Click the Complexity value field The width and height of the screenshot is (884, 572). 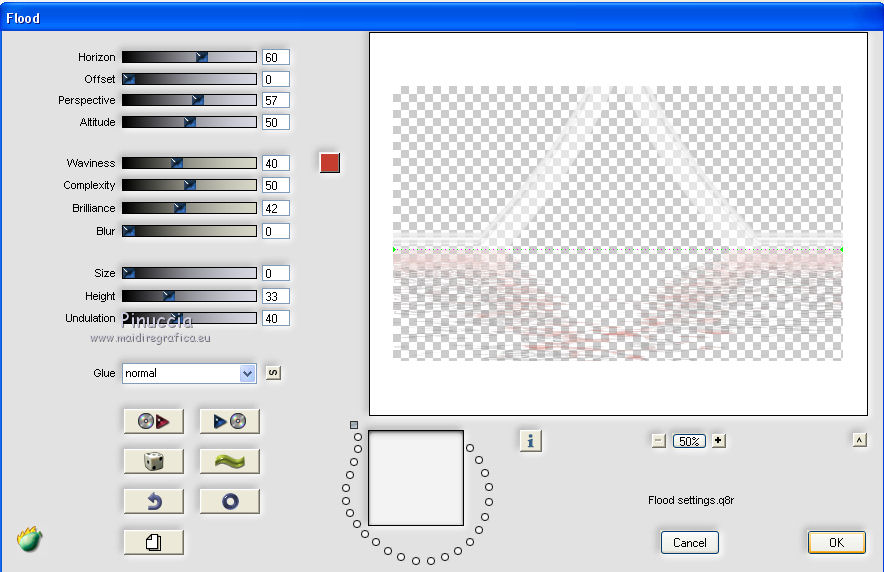[x=276, y=185]
